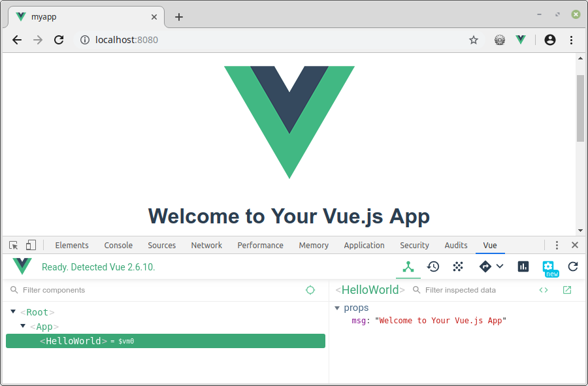Select the HelloWorld component row
The image size is (588, 386).
point(165,341)
